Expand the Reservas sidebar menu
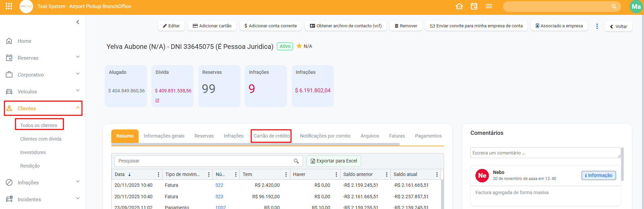 (78, 57)
